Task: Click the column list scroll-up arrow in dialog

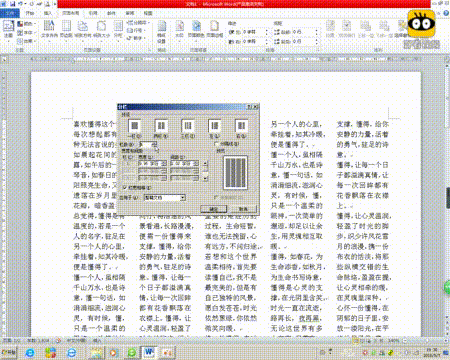Action: click(205, 164)
